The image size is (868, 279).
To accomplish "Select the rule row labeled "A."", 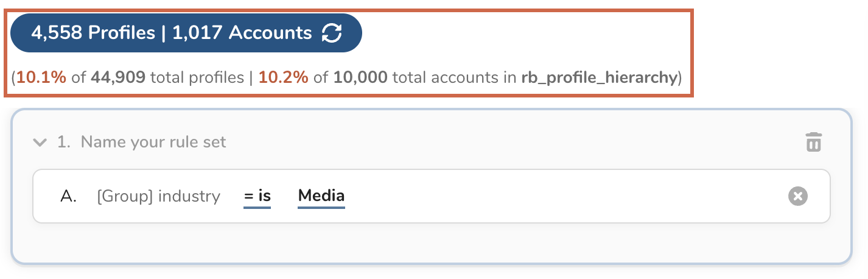I will [x=69, y=196].
